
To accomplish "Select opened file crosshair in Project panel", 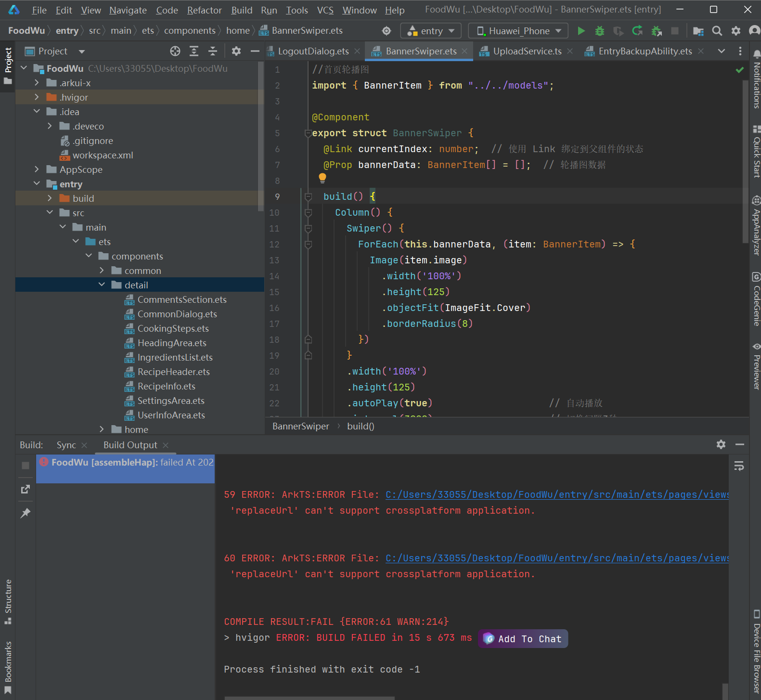I will coord(175,51).
